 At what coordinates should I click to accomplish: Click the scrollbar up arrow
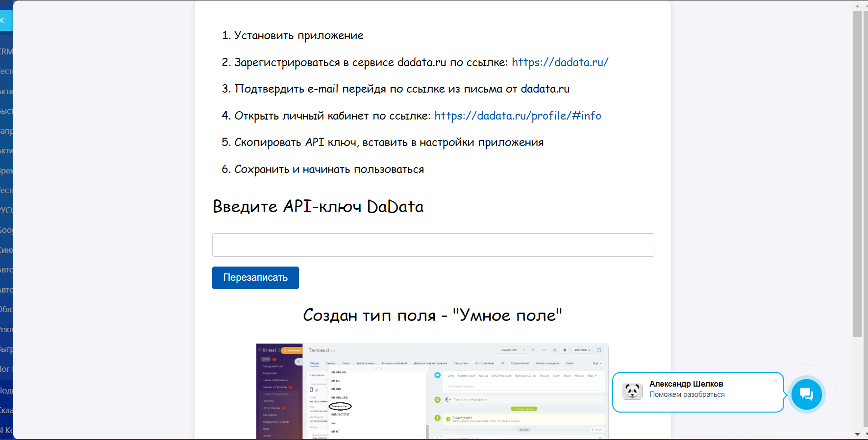pyautogui.click(x=857, y=5)
